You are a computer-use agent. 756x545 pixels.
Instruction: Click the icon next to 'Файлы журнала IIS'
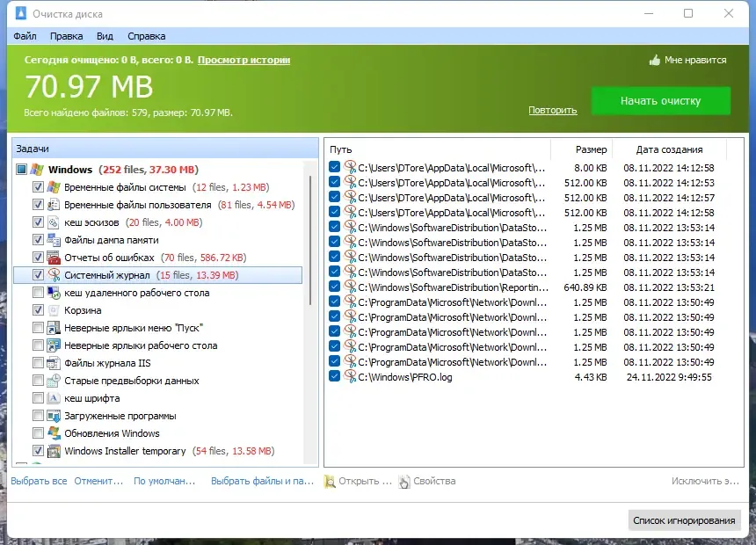(54, 363)
